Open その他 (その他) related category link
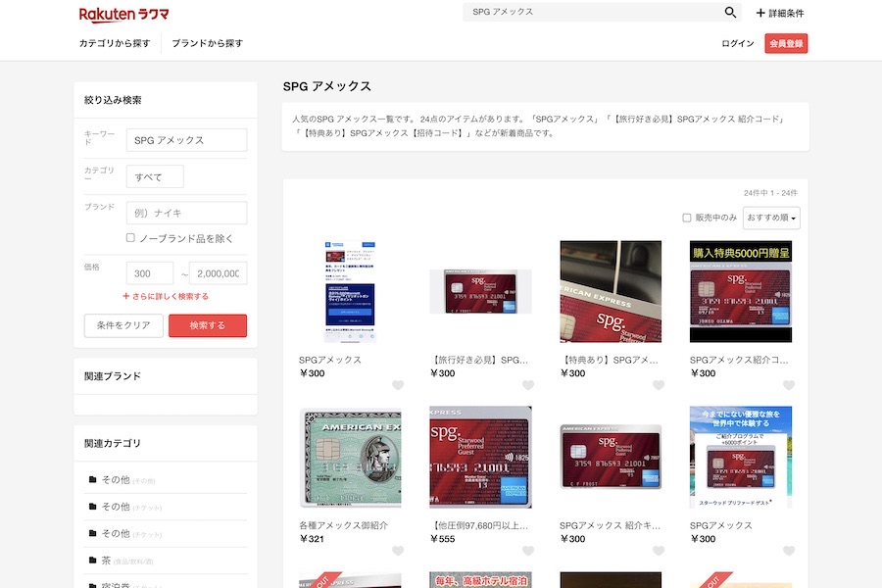Screen dimensions: 882x588 pyautogui.click(x=128, y=480)
